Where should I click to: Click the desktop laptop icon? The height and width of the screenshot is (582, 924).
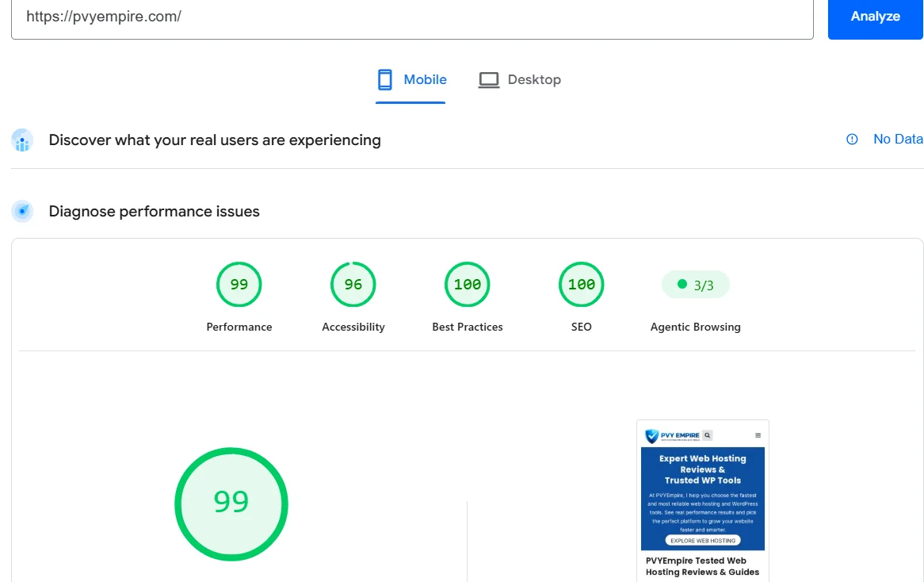pos(488,80)
